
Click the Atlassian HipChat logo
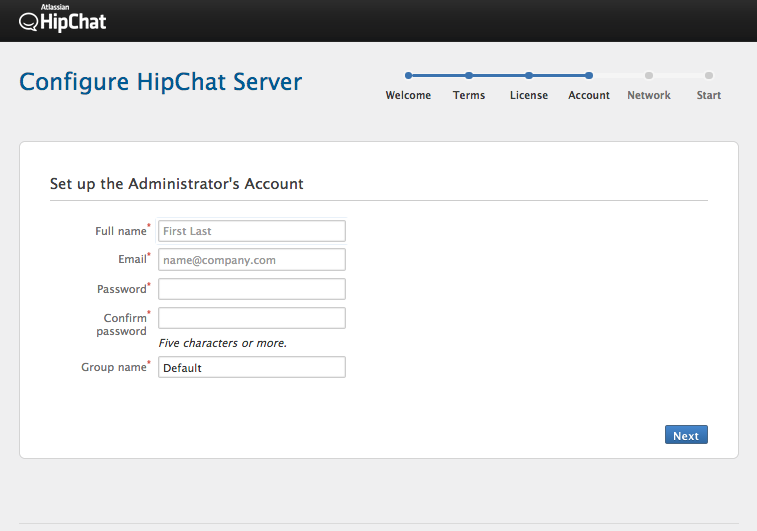coord(62,19)
